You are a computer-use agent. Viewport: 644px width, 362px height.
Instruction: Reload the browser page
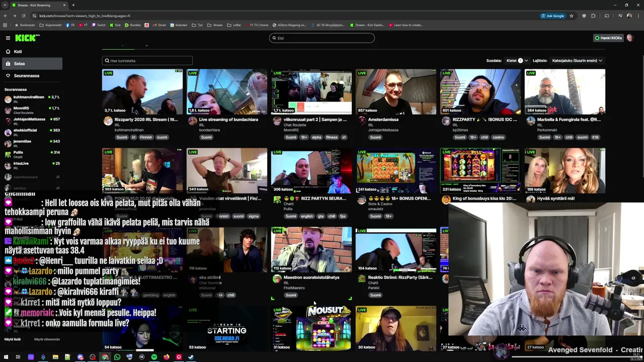tap(23, 16)
